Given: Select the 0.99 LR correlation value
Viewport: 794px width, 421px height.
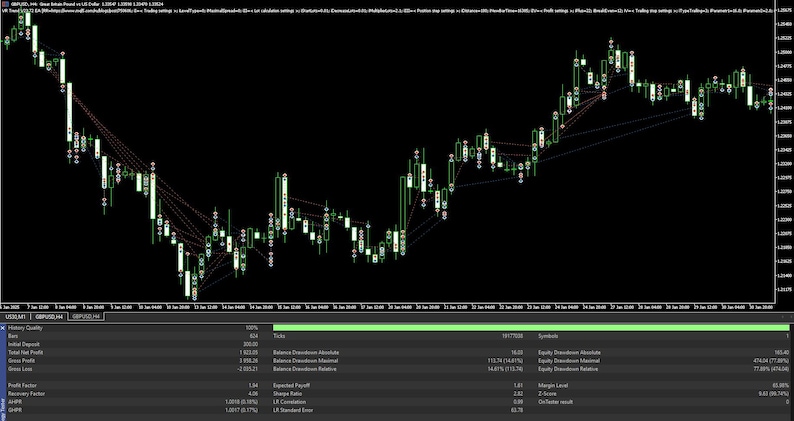Looking at the screenshot, I should (x=519, y=402).
